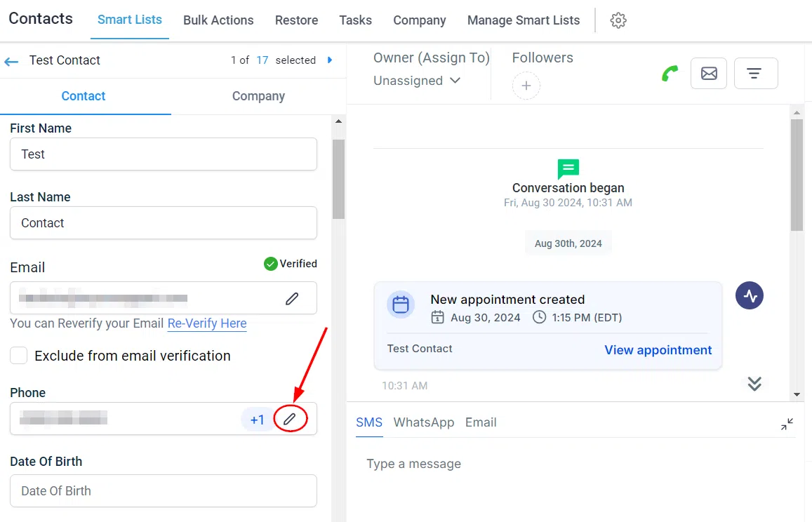
Task: Click the activity pulse avatar icon
Action: click(750, 295)
